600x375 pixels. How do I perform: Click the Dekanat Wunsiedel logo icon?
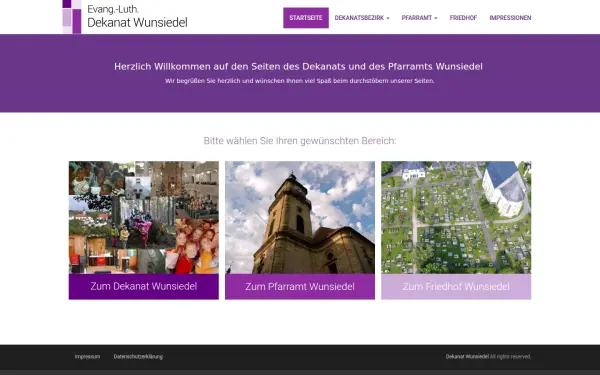[72, 16]
